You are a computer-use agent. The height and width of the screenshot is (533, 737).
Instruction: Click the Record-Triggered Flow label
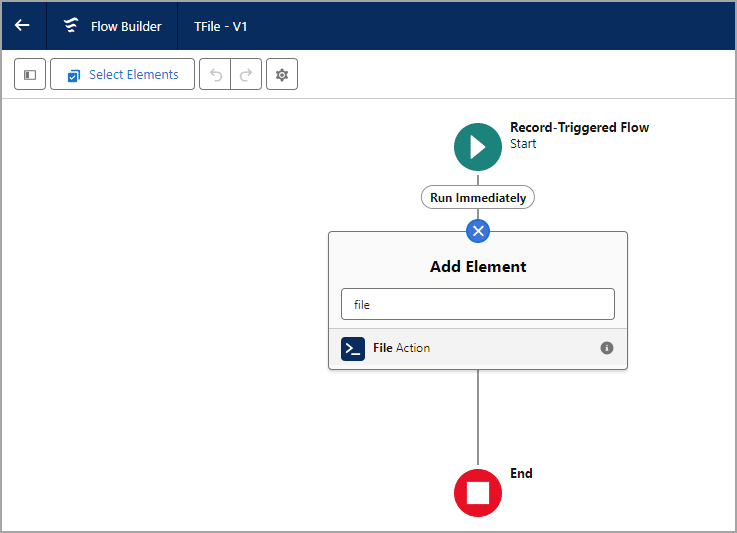pos(580,127)
